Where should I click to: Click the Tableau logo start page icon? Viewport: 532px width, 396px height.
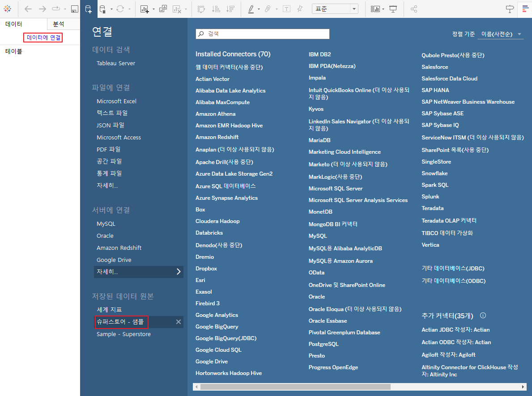(x=8, y=9)
